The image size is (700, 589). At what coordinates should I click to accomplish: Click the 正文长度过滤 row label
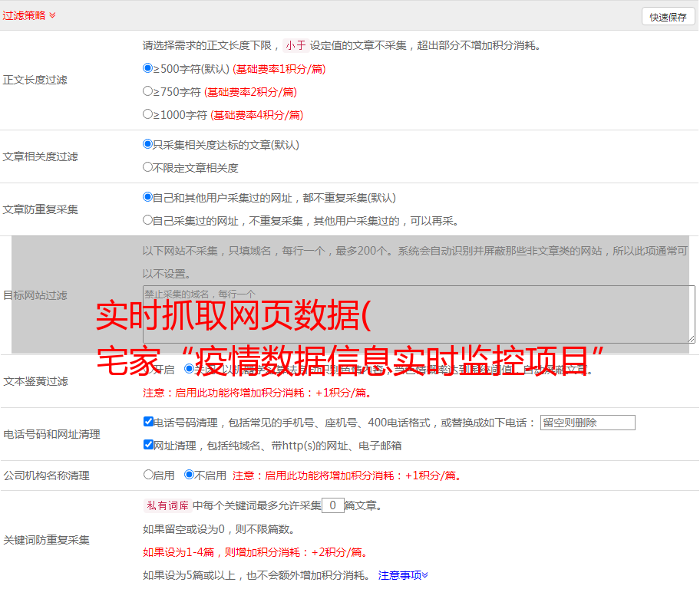tap(35, 80)
